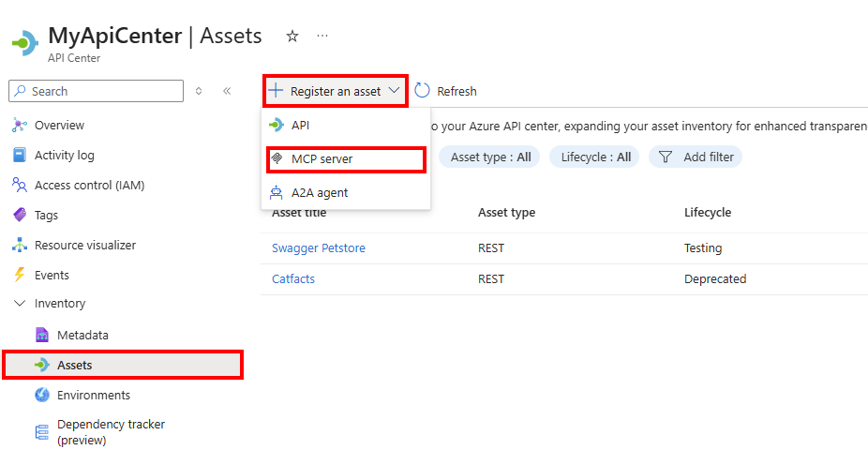868x450 pixels.
Task: Click the Access control (IAM) people icon
Action: point(20,186)
